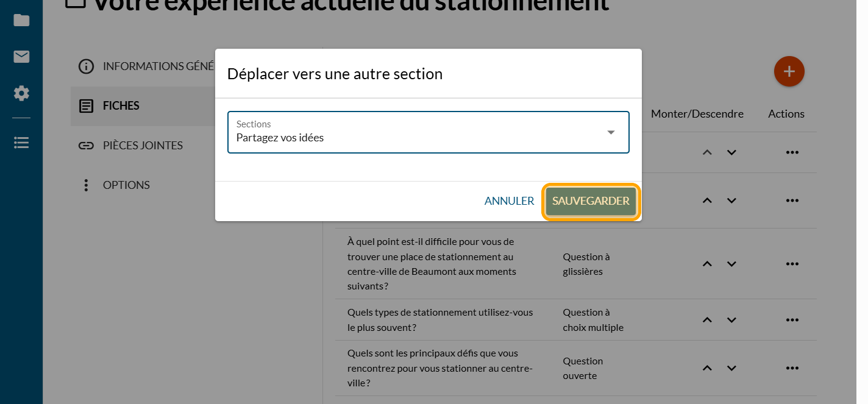Open the mail icon in sidebar
The height and width of the screenshot is (404, 868).
pyautogui.click(x=21, y=57)
